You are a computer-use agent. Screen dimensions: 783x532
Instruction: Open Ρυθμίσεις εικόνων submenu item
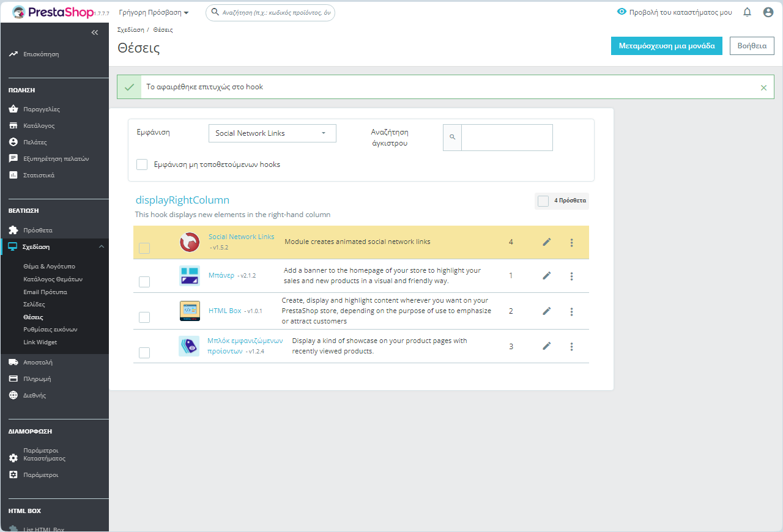pos(50,330)
